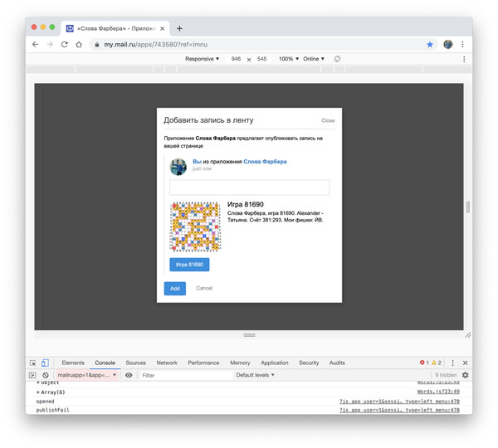Viewport: 498px width, 448px height.
Task: Click the site lock icon in address bar
Action: tap(97, 45)
